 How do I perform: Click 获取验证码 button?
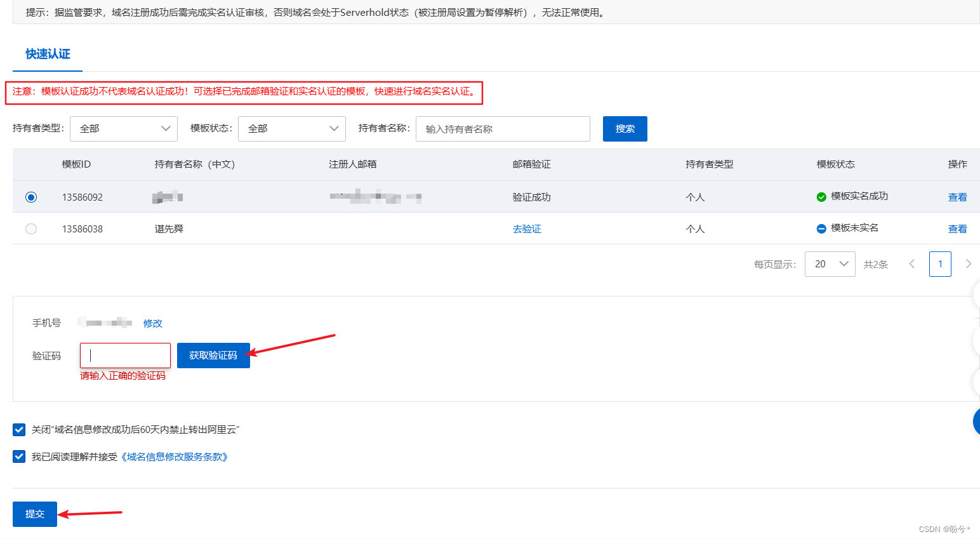[213, 356]
